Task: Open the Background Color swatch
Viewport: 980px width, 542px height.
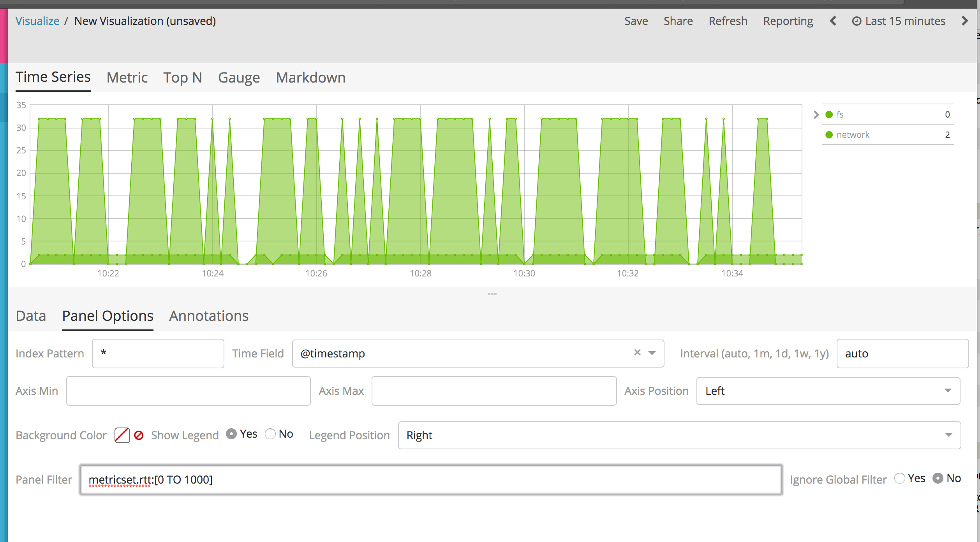Action: (x=122, y=435)
